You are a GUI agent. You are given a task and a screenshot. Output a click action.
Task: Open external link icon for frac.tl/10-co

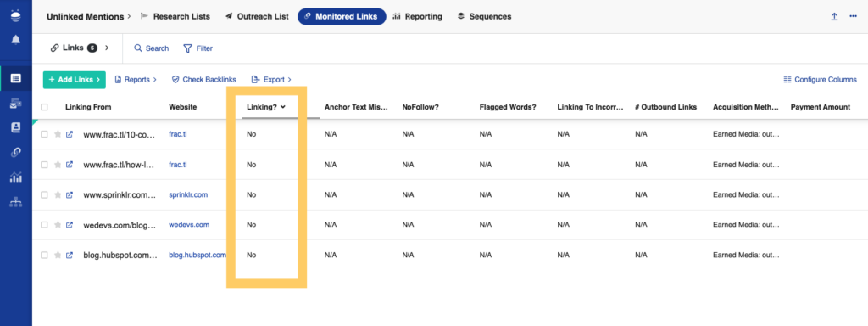click(x=70, y=134)
